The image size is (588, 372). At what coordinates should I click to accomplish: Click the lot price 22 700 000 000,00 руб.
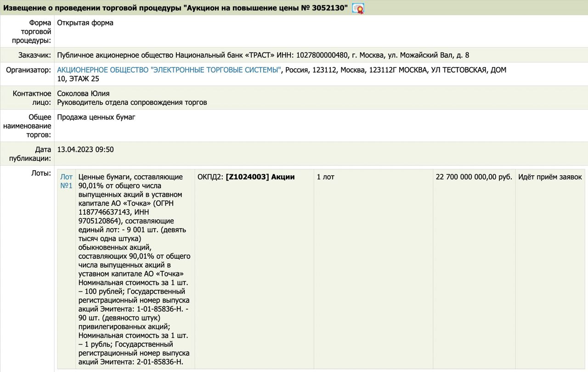click(x=474, y=177)
